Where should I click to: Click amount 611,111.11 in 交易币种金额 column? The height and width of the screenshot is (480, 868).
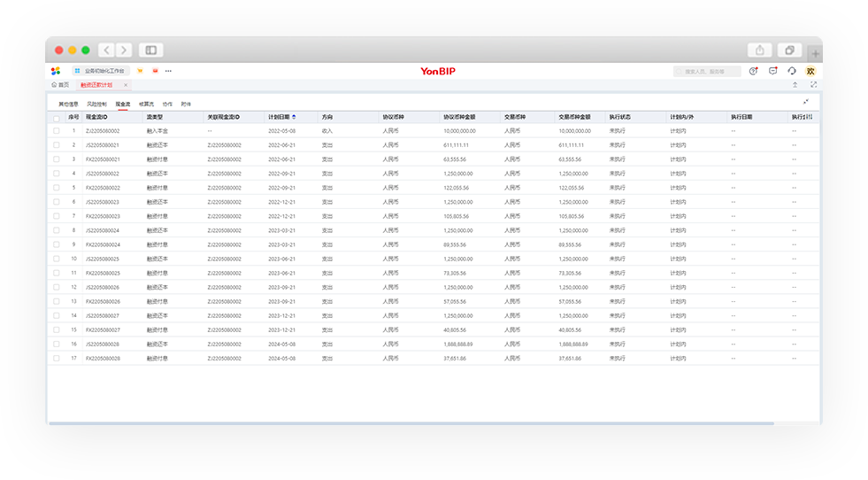[572, 145]
